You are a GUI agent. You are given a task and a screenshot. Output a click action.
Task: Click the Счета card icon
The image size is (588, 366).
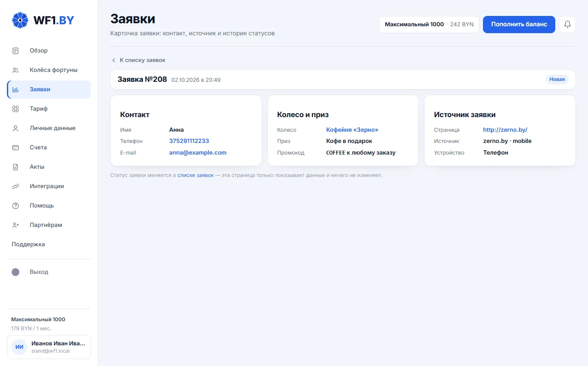[15, 148]
